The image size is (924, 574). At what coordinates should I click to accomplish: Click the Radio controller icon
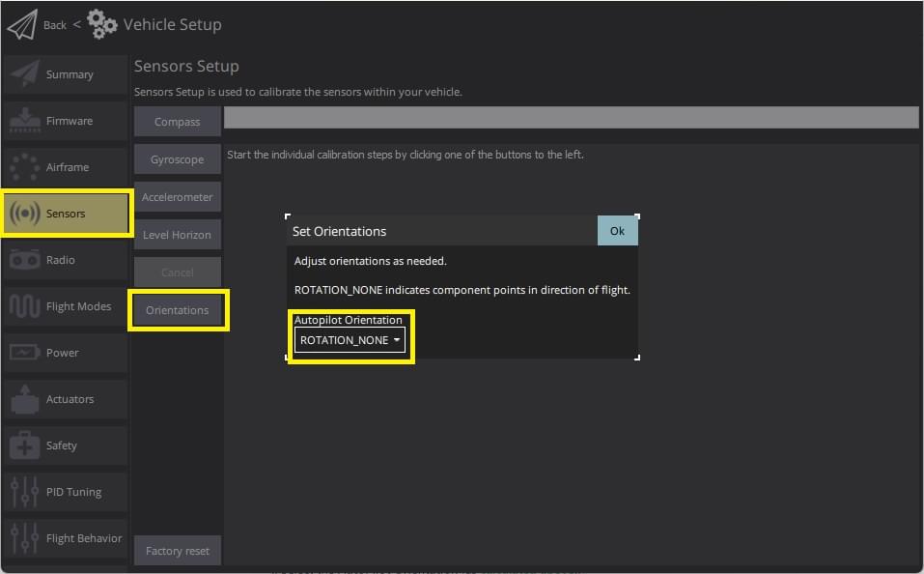[24, 260]
